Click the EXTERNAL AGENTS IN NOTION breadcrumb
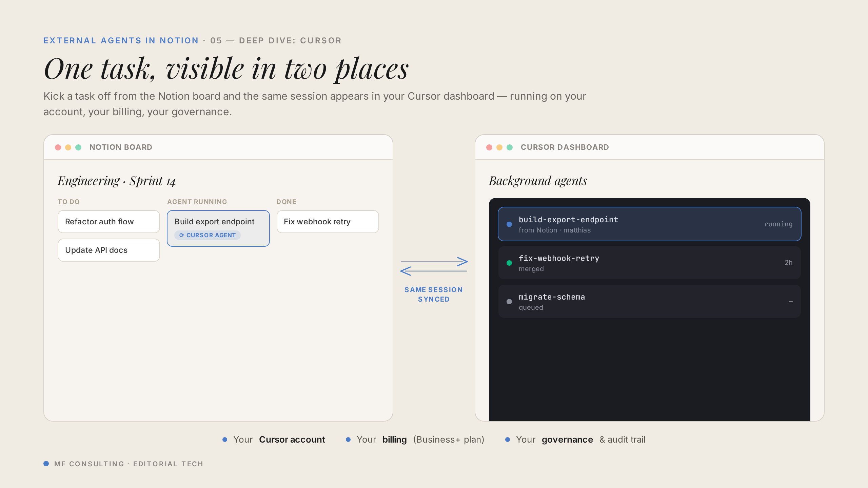 pos(121,41)
